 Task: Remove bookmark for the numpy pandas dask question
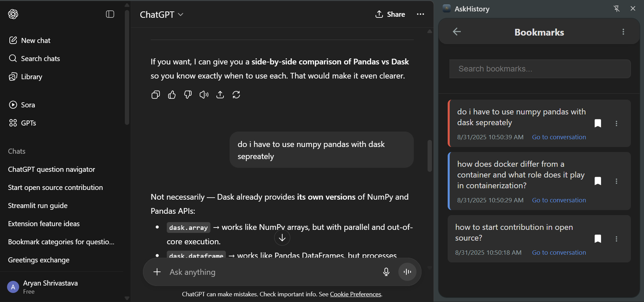598,123
